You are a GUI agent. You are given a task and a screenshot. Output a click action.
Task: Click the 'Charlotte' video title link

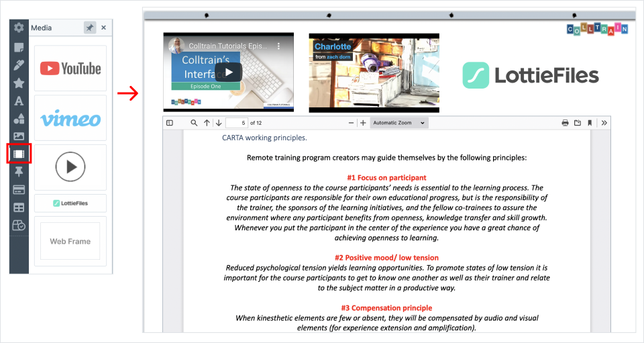point(333,46)
